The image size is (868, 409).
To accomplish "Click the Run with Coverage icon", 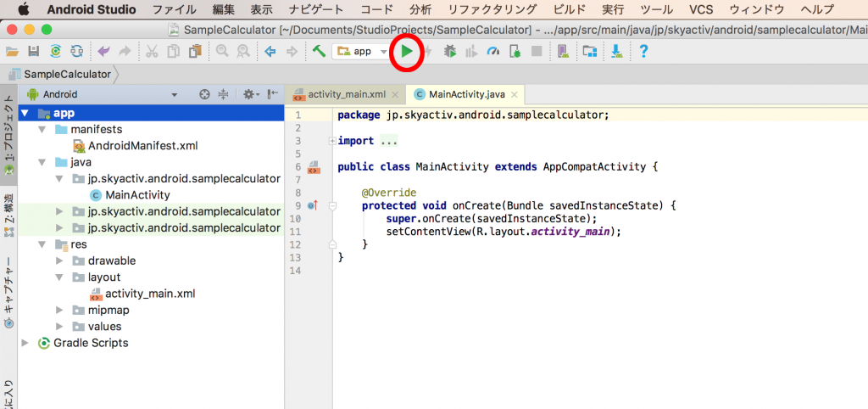I will pos(471,52).
